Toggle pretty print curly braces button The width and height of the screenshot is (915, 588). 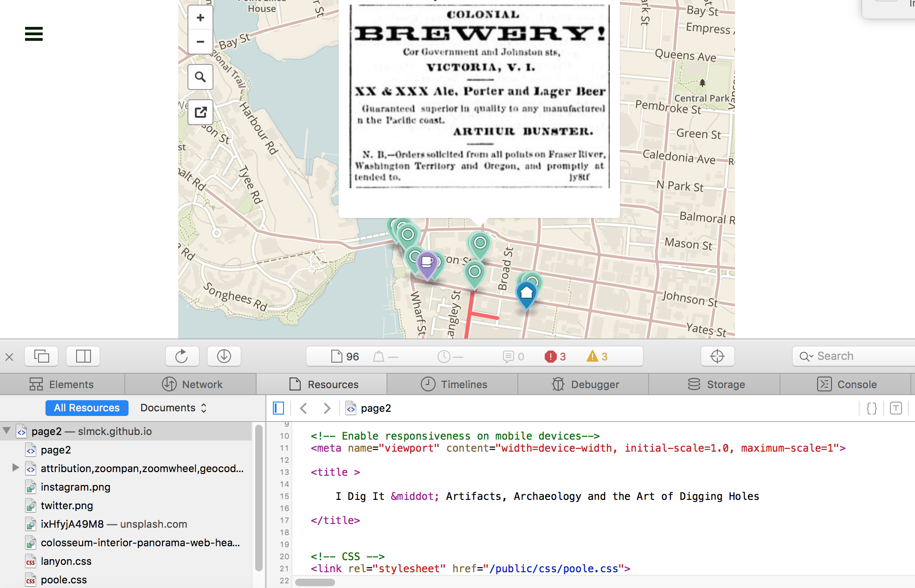point(871,408)
